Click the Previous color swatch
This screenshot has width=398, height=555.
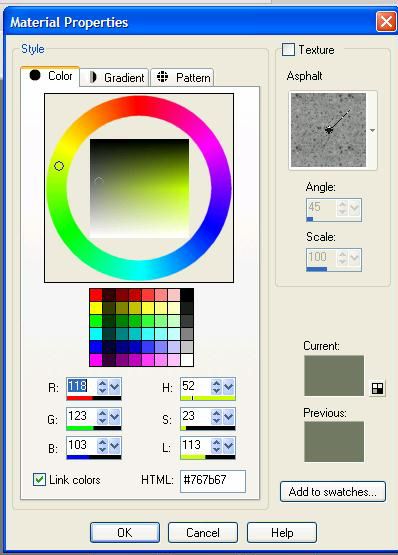334,441
